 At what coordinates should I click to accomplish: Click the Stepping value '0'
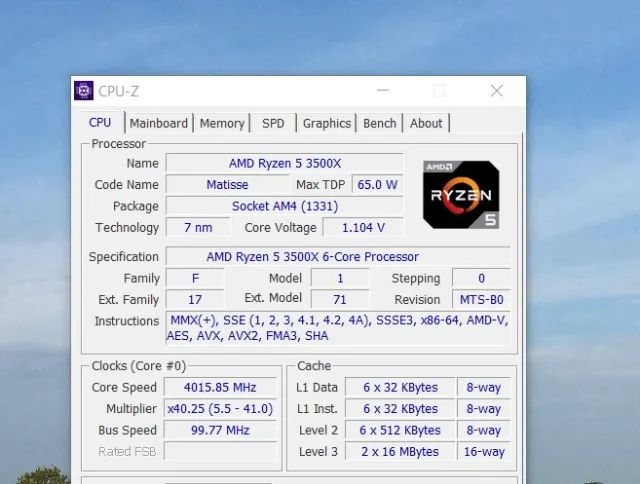tap(481, 278)
